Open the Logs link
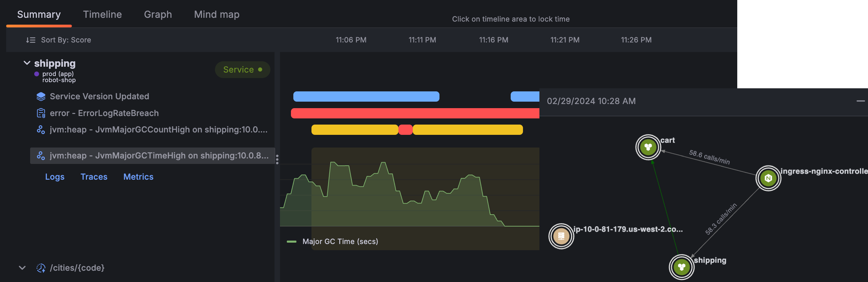This screenshot has height=282, width=868. coord(55,177)
